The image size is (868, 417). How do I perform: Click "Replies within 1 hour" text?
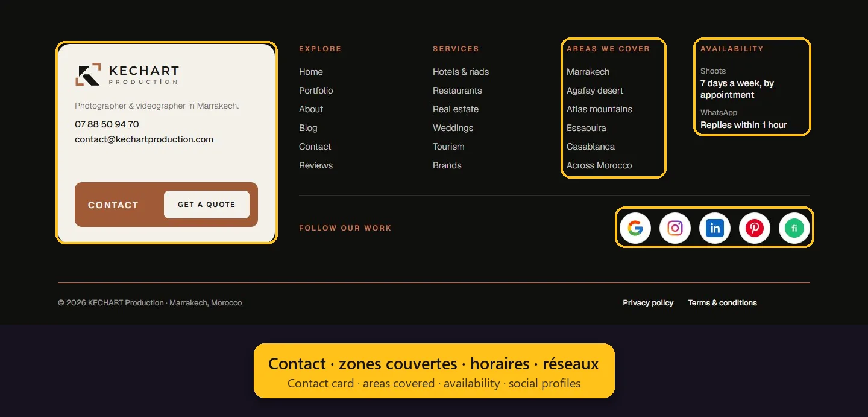(744, 125)
